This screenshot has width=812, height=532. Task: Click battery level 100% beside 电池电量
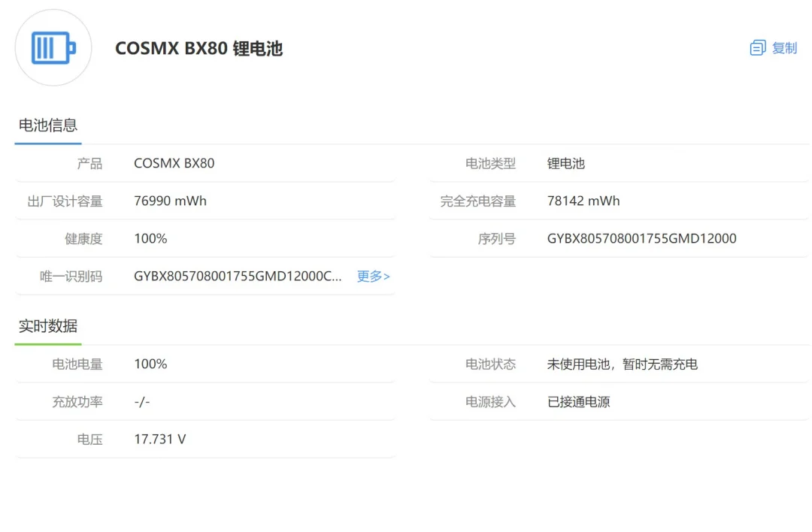click(x=150, y=364)
